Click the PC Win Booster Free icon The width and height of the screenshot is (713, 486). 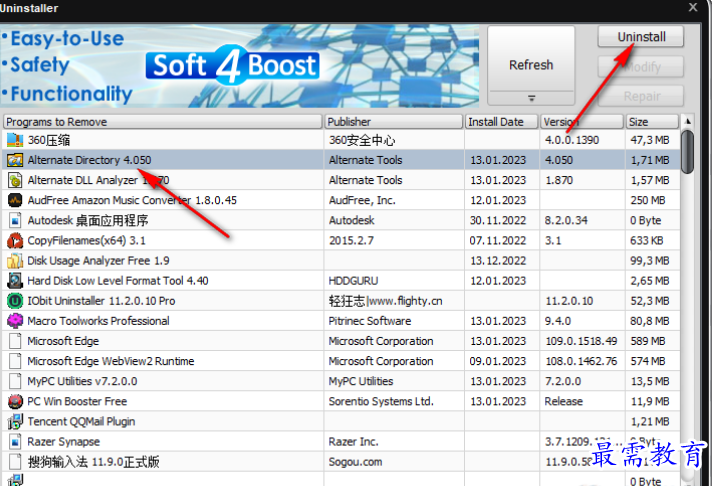click(x=15, y=401)
